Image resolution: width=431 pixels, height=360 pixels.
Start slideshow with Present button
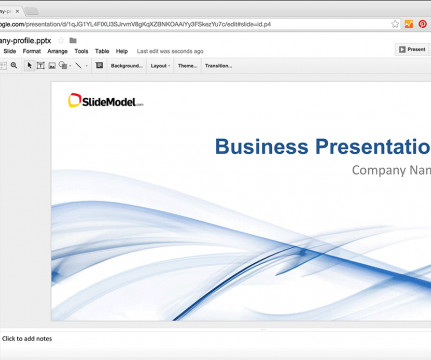point(412,49)
